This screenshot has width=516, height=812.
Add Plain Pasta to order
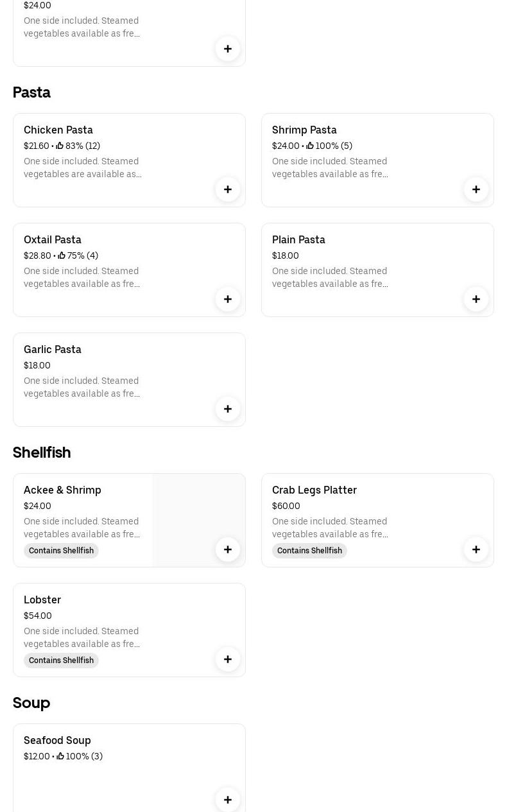coord(476,299)
